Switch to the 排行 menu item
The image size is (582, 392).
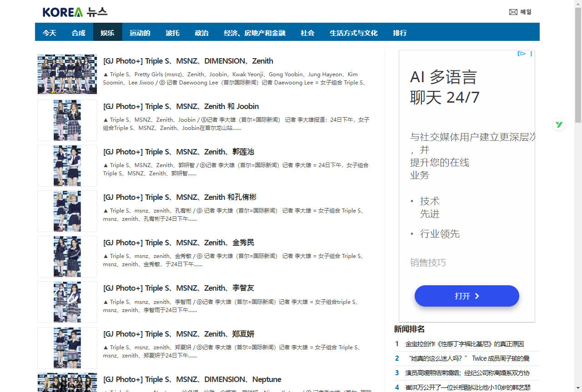pos(400,33)
